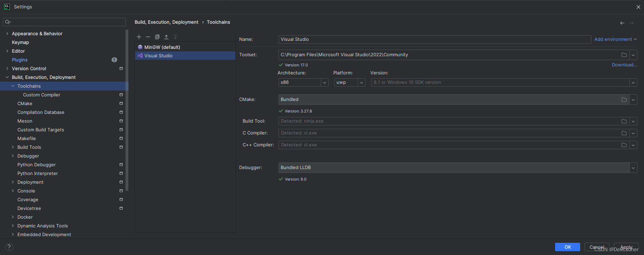Click project-level icon beside Makefile
Image resolution: width=644 pixels, height=255 pixels.
pyautogui.click(x=121, y=138)
